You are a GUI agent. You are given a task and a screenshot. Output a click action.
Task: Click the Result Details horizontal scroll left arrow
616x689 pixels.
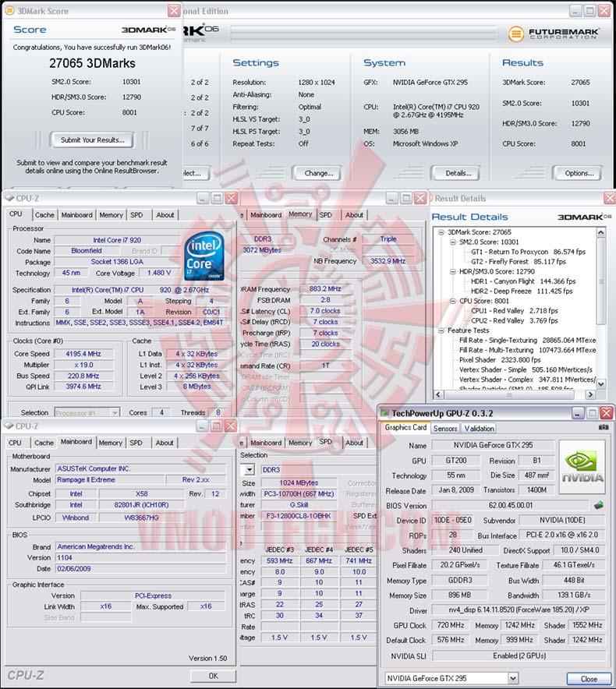pyautogui.click(x=438, y=394)
